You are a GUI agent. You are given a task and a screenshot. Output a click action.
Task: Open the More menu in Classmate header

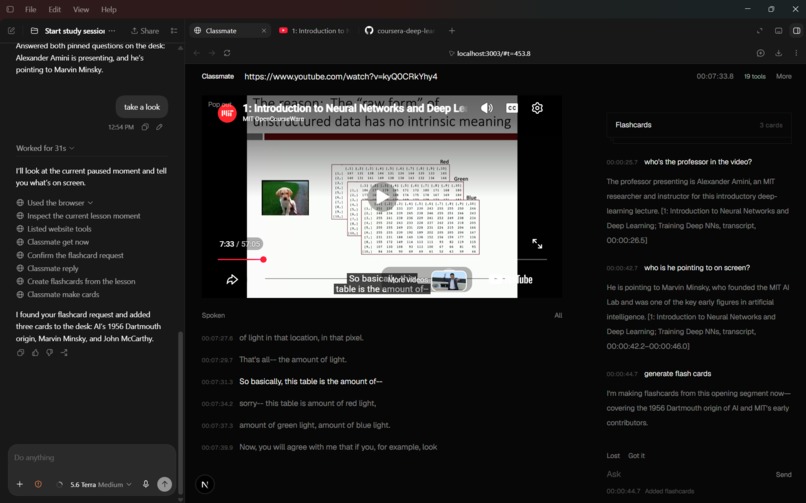tap(783, 76)
